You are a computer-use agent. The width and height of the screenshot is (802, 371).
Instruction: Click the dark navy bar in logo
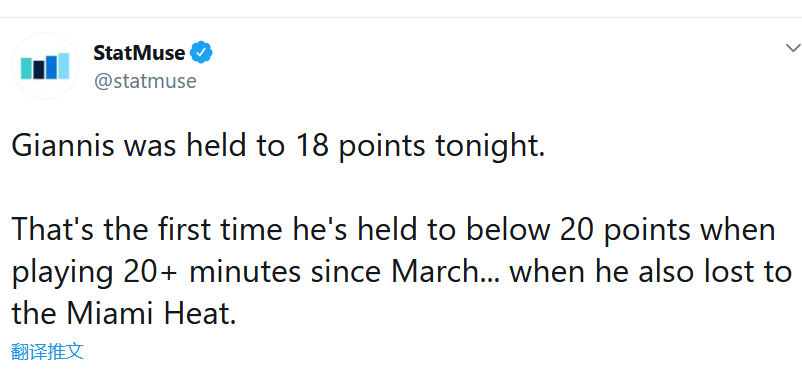(x=39, y=70)
